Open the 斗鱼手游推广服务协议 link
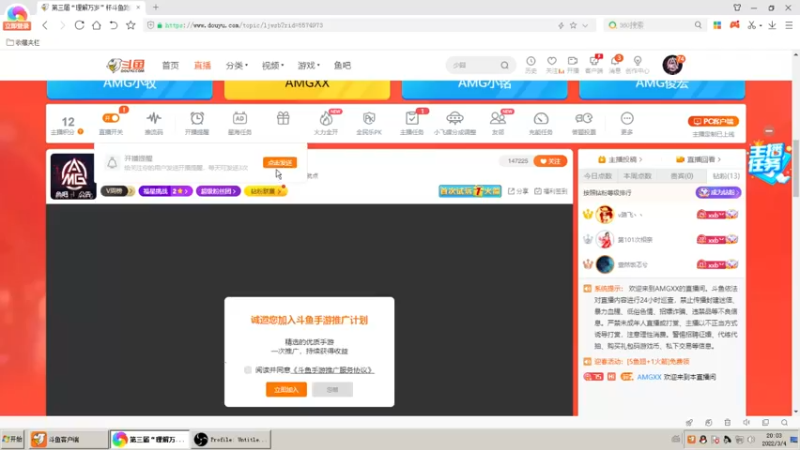 pos(333,370)
